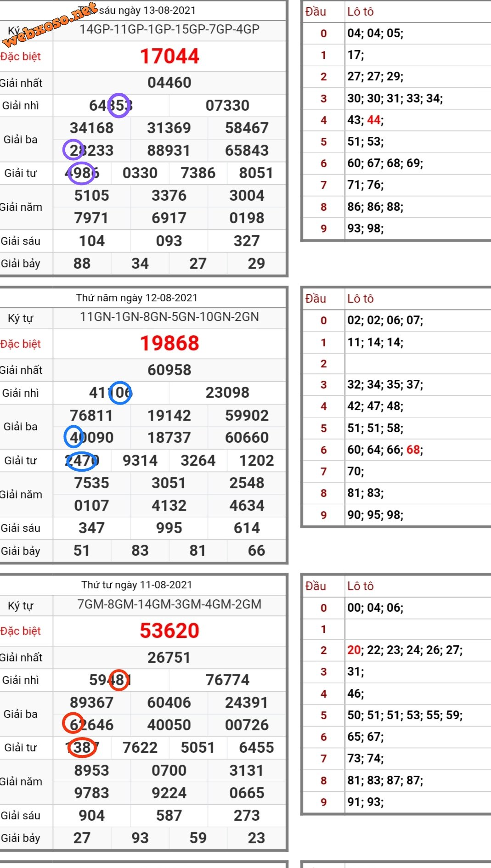
Task: Click the special prize number 19868
Action: (x=169, y=344)
